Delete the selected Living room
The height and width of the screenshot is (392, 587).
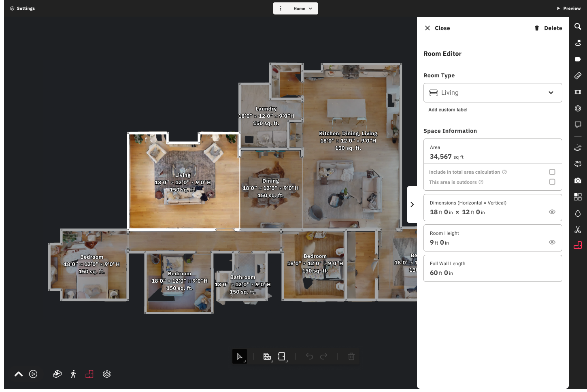tap(548, 28)
